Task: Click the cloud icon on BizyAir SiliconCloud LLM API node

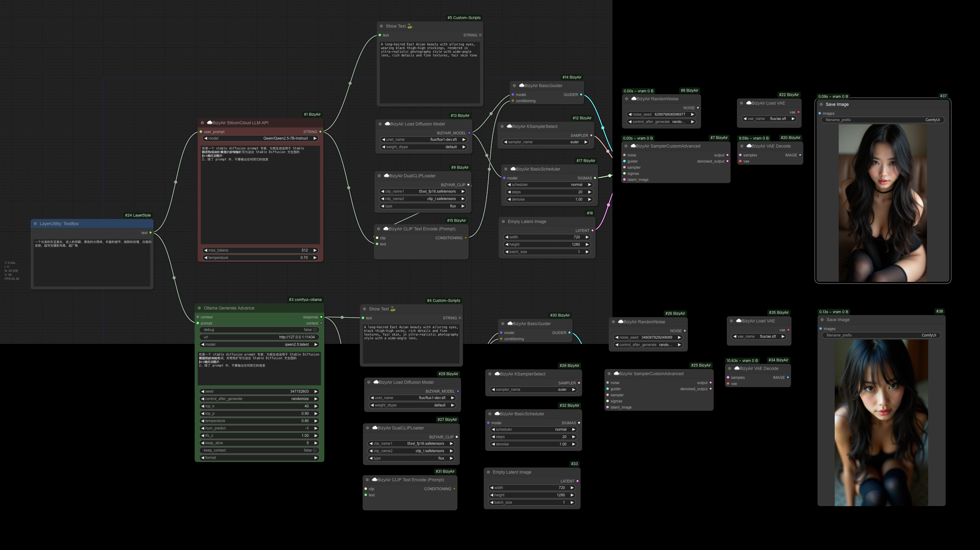Action: tap(210, 123)
